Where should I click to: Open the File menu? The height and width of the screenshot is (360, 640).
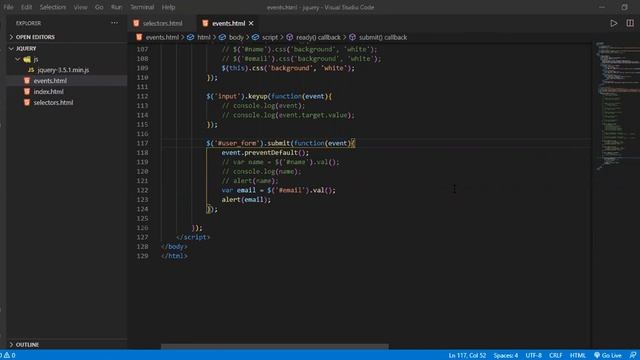(x=8, y=7)
